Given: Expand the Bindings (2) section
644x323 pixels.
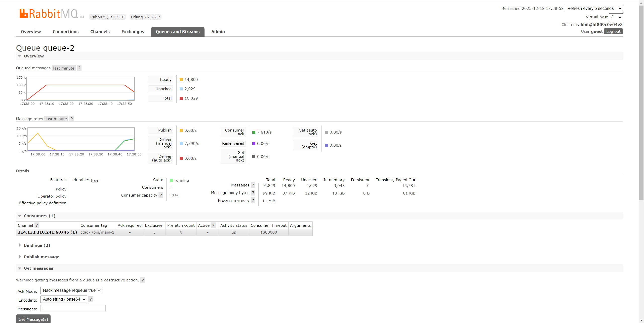Looking at the screenshot, I should click(37, 245).
